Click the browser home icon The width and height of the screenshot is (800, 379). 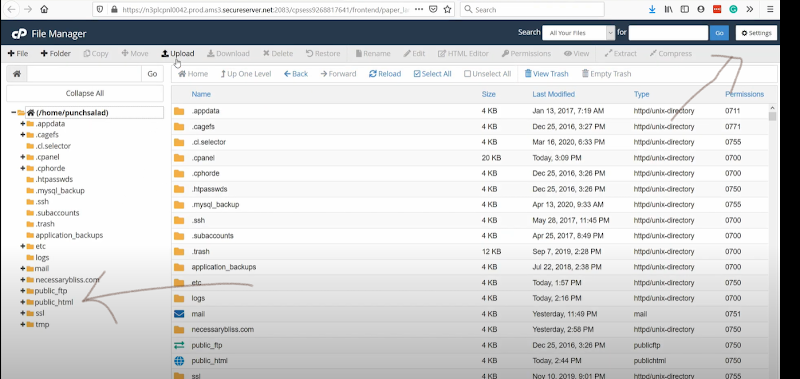[44, 9]
